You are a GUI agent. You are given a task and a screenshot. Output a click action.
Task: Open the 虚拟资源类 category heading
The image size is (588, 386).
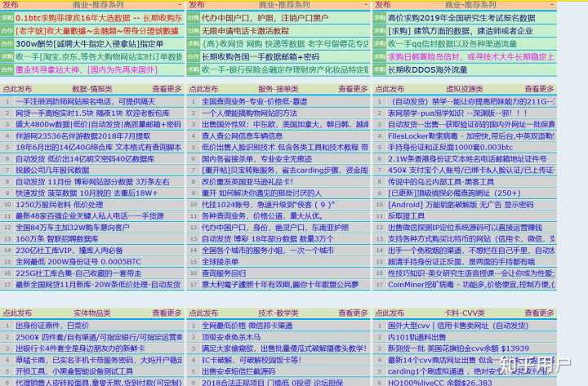464,89
